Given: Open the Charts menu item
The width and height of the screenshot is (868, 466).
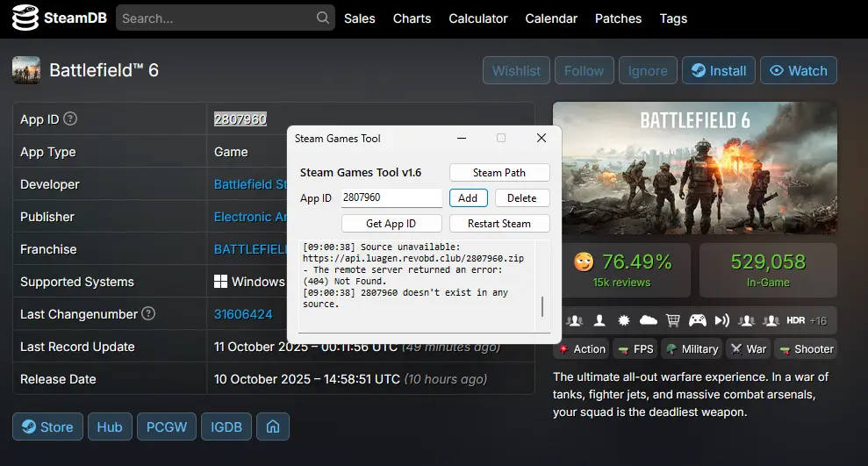Looking at the screenshot, I should point(412,18).
